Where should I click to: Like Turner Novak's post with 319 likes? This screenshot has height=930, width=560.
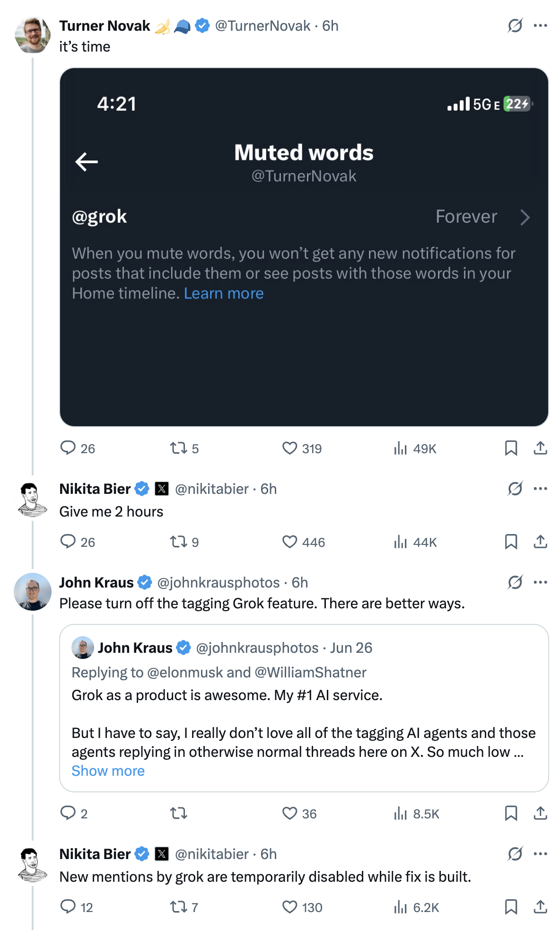point(302,448)
